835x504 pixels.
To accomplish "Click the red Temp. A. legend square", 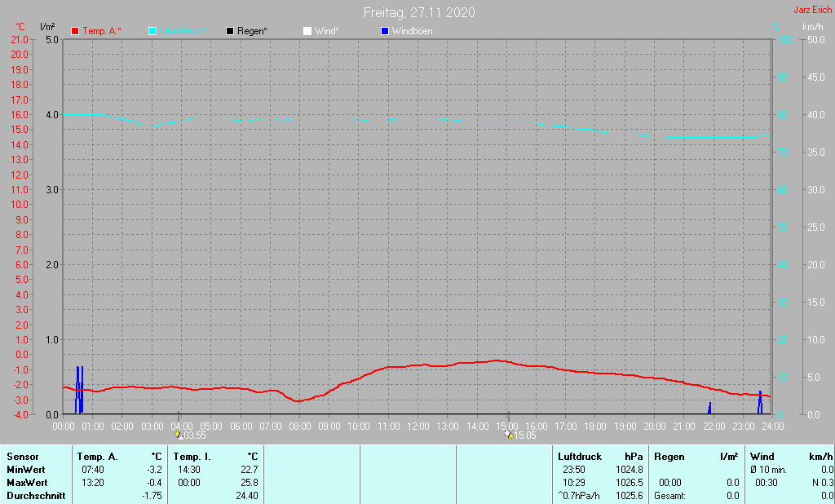I will (x=75, y=32).
